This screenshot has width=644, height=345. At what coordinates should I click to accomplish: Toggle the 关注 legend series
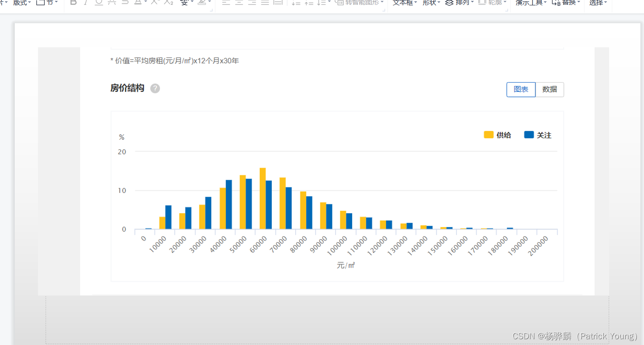click(538, 135)
